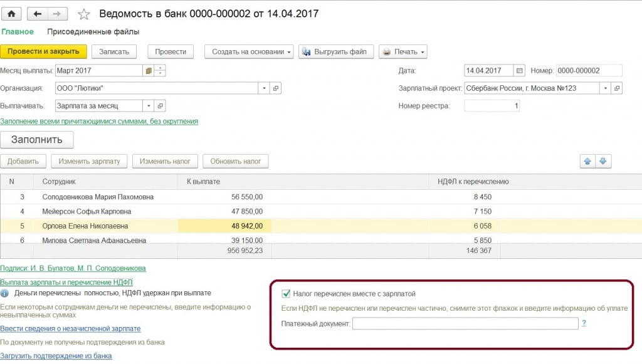Focus the Месяц выплаты field
642x364 pixels.
(98, 71)
